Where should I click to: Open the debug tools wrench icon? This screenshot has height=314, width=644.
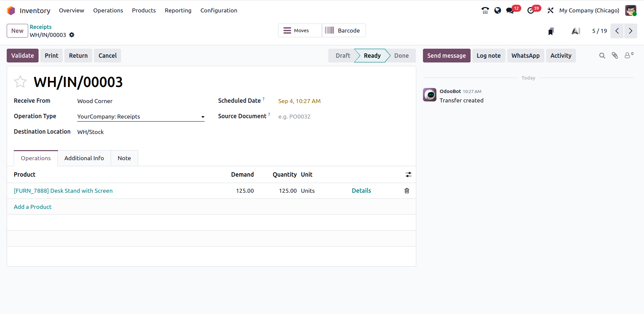(550, 10)
